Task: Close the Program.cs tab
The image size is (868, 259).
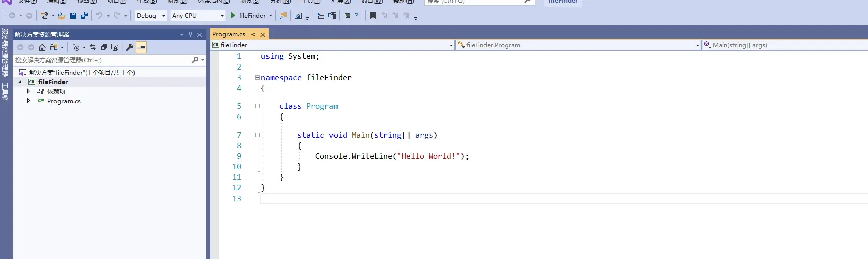Action: 263,34
